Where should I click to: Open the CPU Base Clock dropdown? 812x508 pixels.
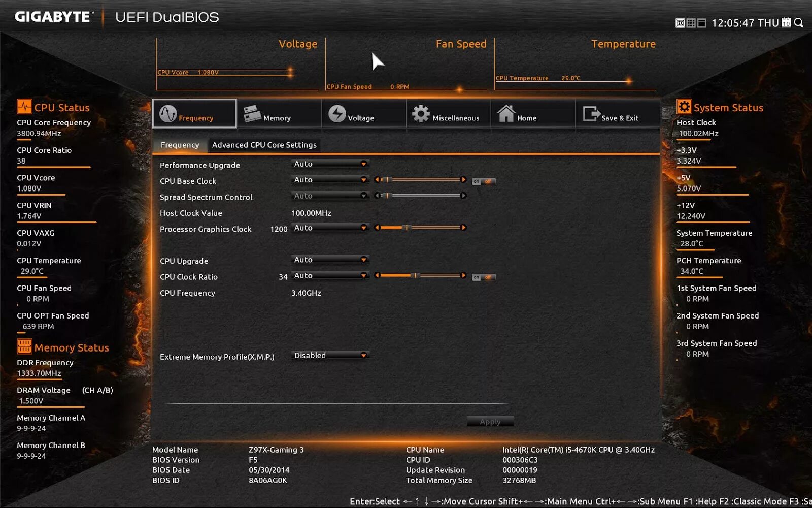(330, 179)
